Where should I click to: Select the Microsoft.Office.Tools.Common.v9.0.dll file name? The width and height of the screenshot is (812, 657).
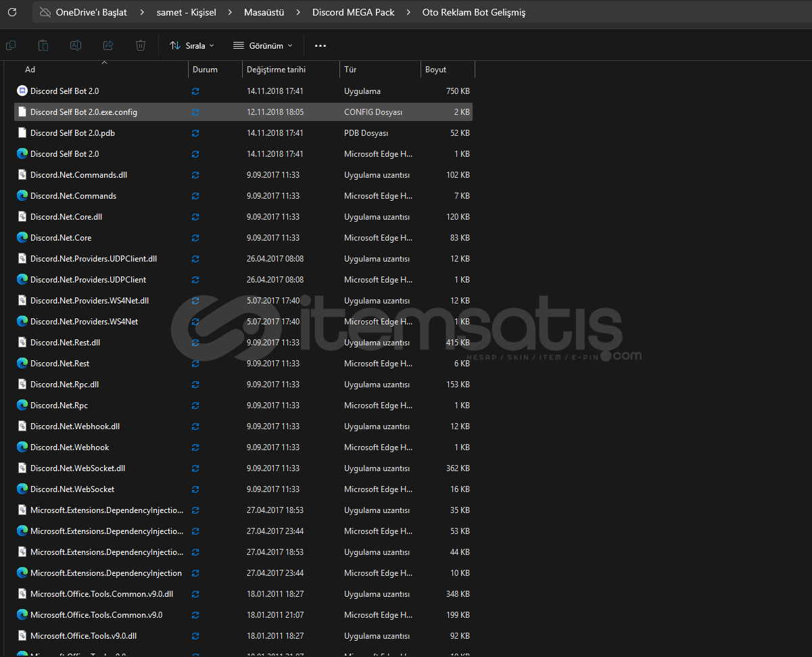tap(101, 594)
